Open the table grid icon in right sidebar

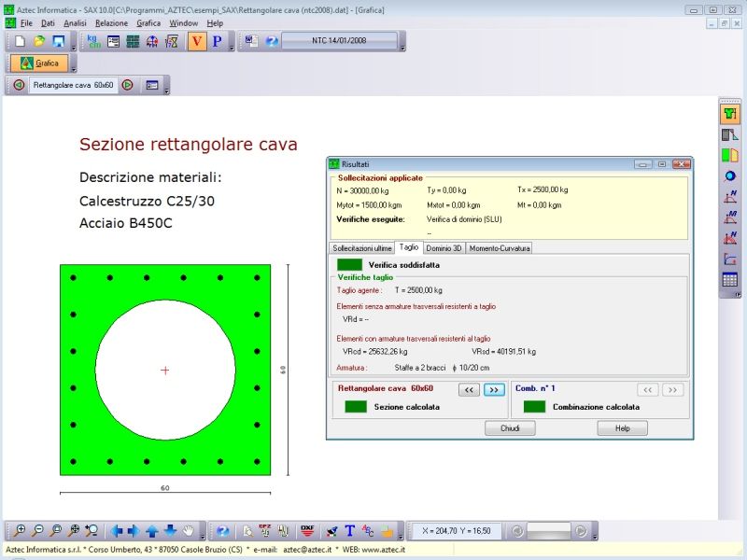pyautogui.click(x=730, y=279)
